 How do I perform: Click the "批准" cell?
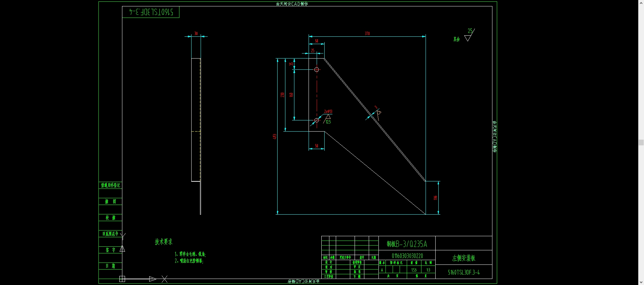357,272
